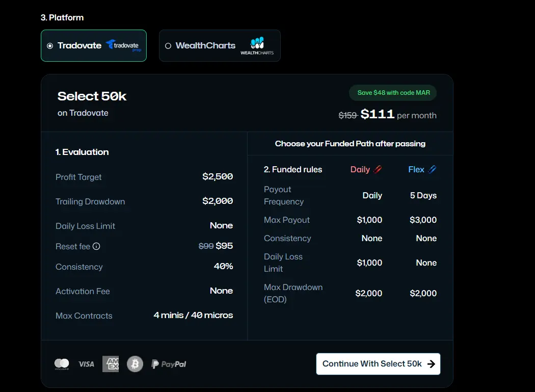
Task: Click the Reset fee label
Action: coord(73,246)
